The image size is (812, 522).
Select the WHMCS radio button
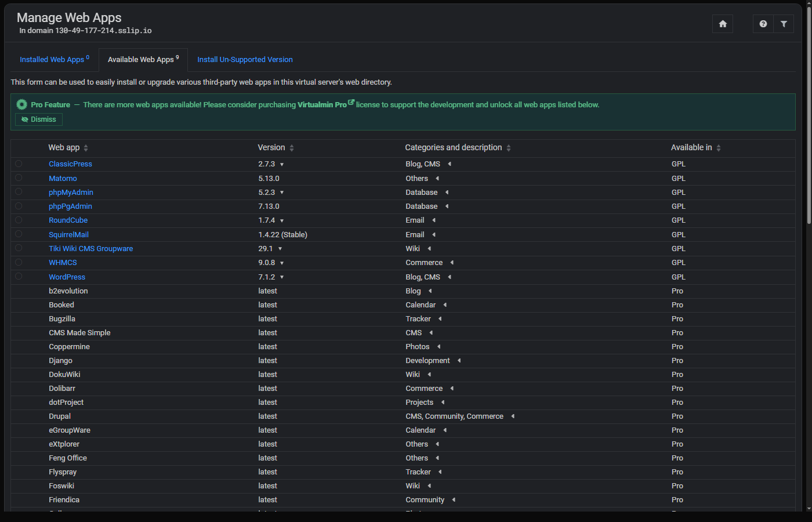[x=19, y=262]
